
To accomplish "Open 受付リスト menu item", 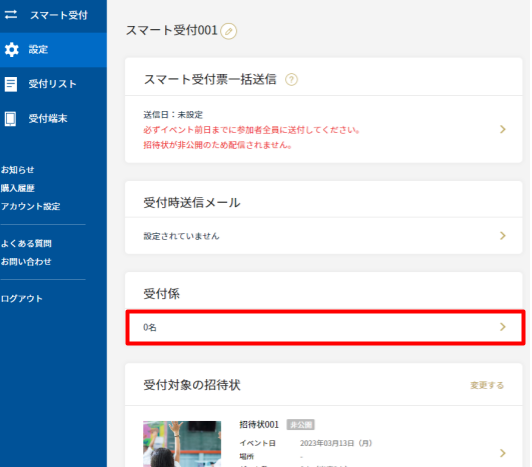I will tap(53, 84).
